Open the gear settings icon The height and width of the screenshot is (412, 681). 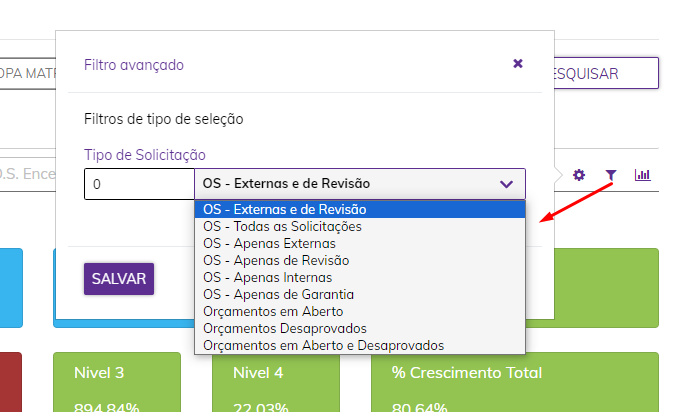[579, 175]
